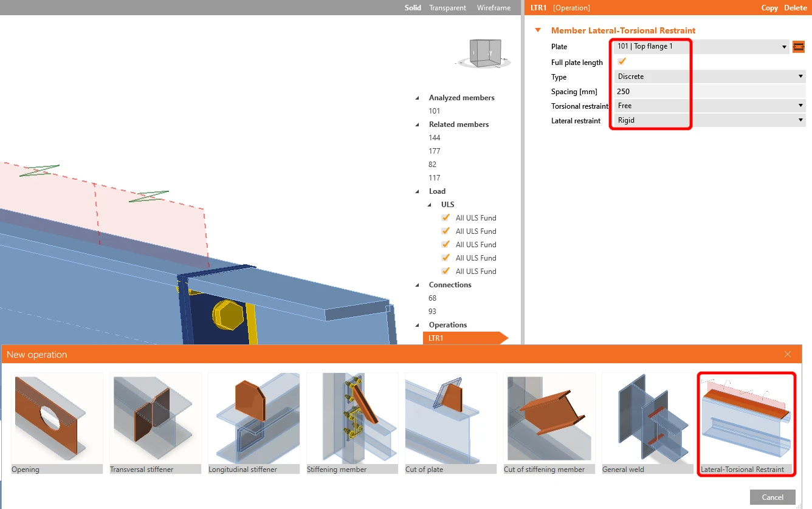Select the Cut of plate operation
Image resolution: width=812 pixels, height=509 pixels.
[450, 423]
